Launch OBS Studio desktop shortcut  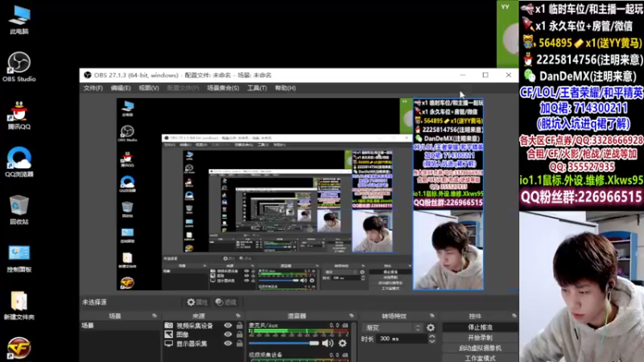point(19,67)
